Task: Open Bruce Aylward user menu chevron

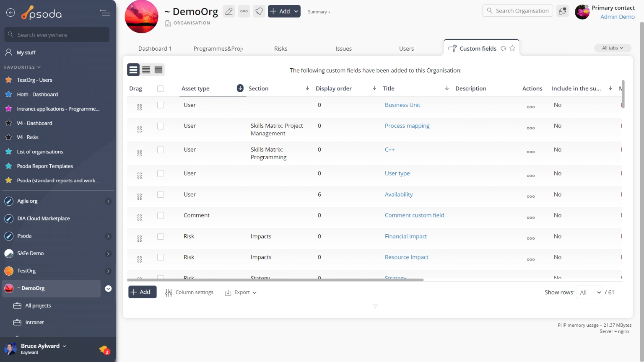Action: (x=64, y=346)
